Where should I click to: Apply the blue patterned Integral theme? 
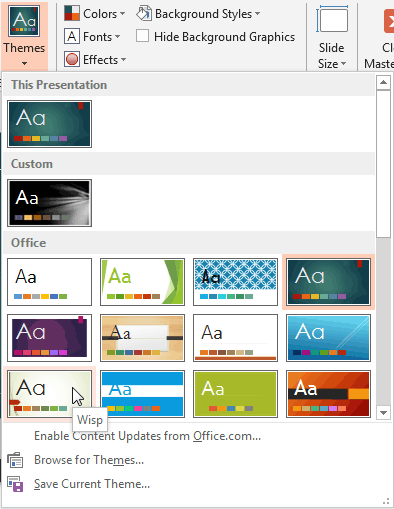point(235,282)
